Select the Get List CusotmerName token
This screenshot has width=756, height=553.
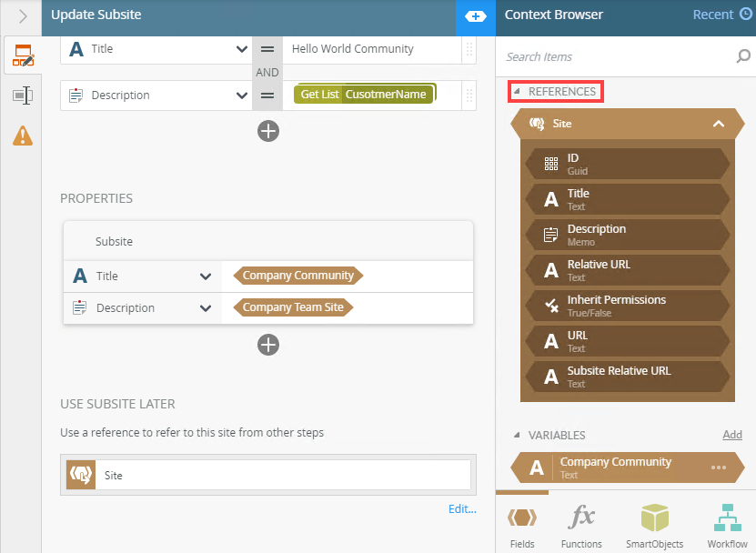click(365, 94)
